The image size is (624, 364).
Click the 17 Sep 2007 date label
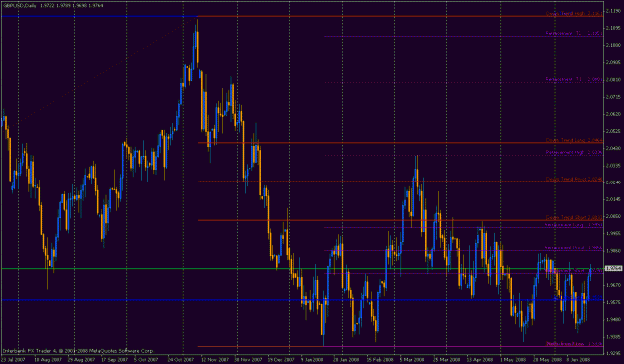(114, 360)
